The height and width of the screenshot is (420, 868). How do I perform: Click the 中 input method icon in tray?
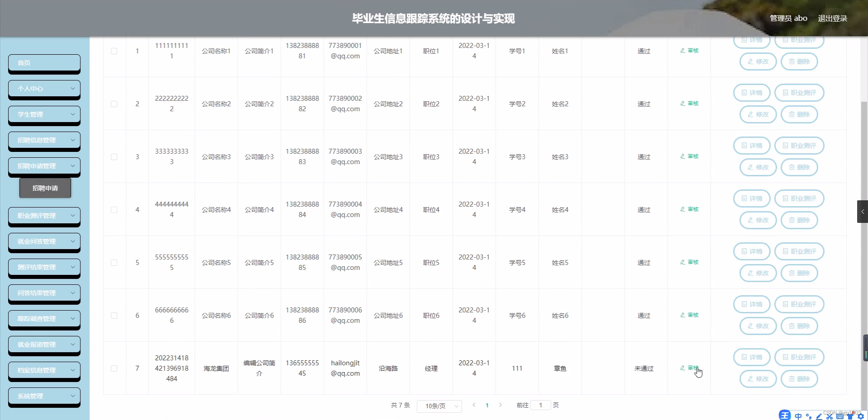798,416
